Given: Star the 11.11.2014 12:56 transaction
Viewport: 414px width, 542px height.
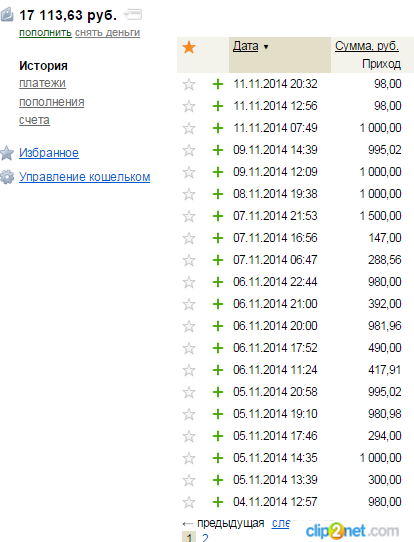Looking at the screenshot, I should [x=189, y=106].
